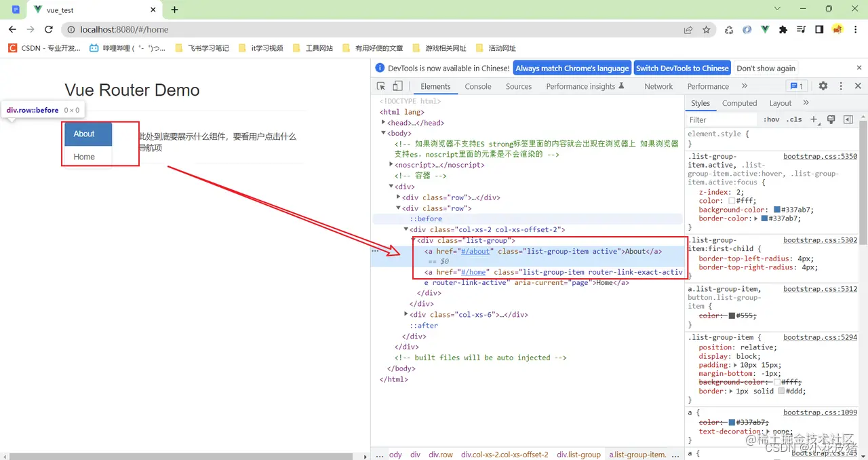This screenshot has width=868, height=460.
Task: Open a new browser tab
Action: [175, 9]
